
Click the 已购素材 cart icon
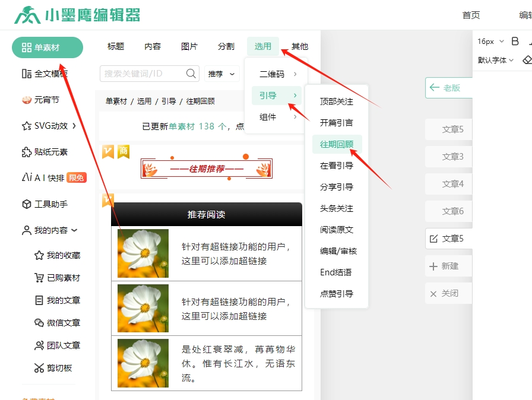[x=39, y=278]
